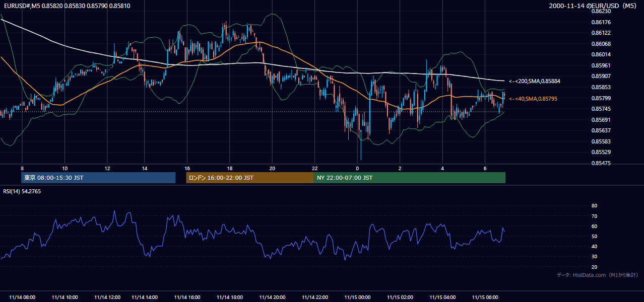Click RSI scale value 50
The image size is (644, 302).
point(594,236)
